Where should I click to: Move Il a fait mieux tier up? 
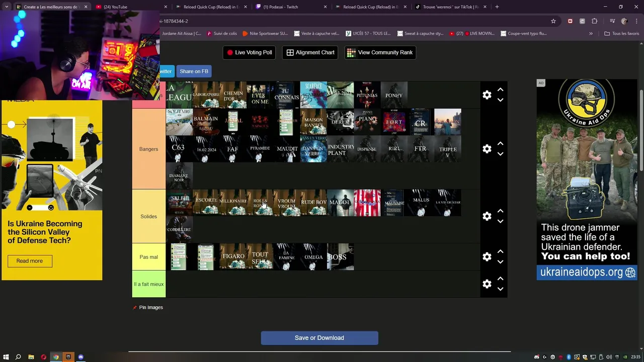(500, 279)
